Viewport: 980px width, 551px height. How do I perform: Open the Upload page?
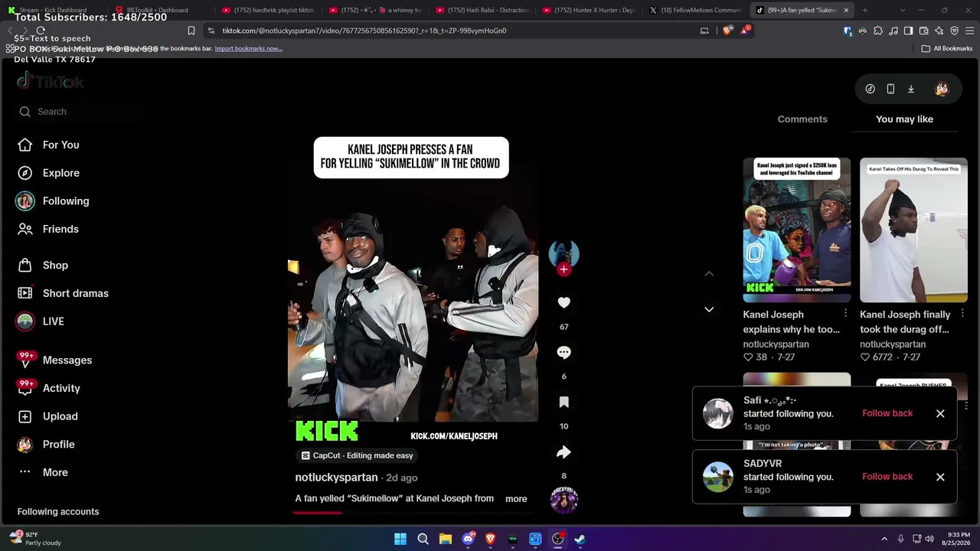(60, 416)
